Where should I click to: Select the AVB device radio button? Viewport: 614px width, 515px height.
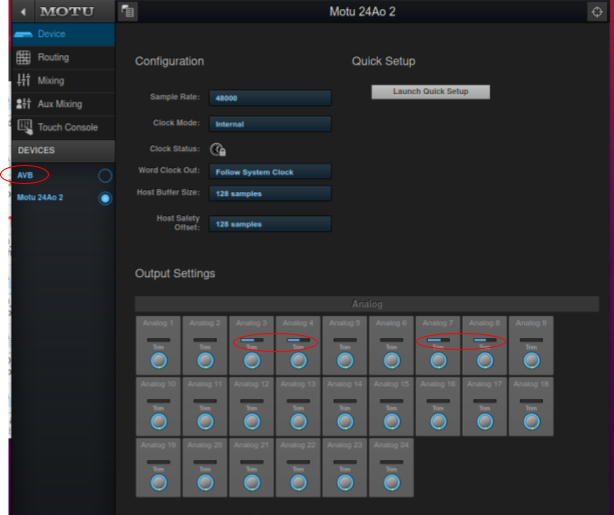tap(105, 175)
